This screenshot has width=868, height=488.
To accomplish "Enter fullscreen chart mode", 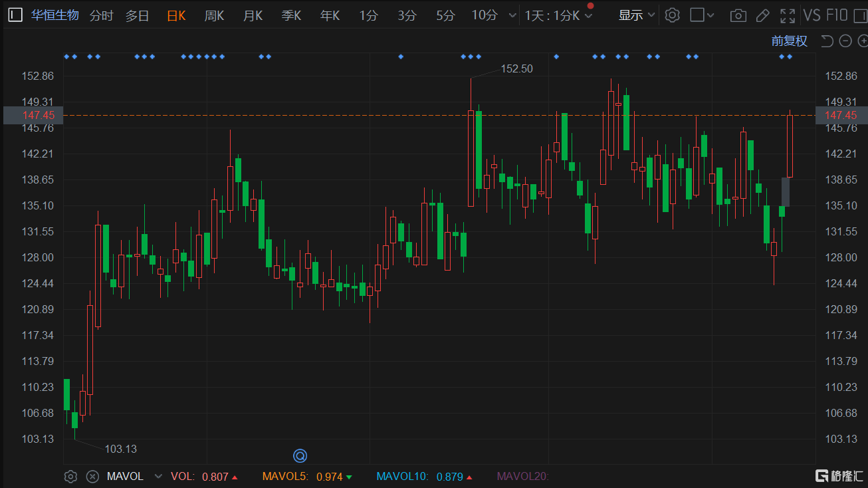I will pos(788,15).
